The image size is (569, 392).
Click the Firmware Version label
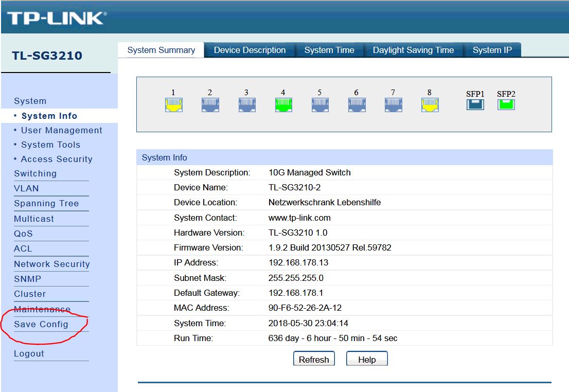click(x=208, y=247)
